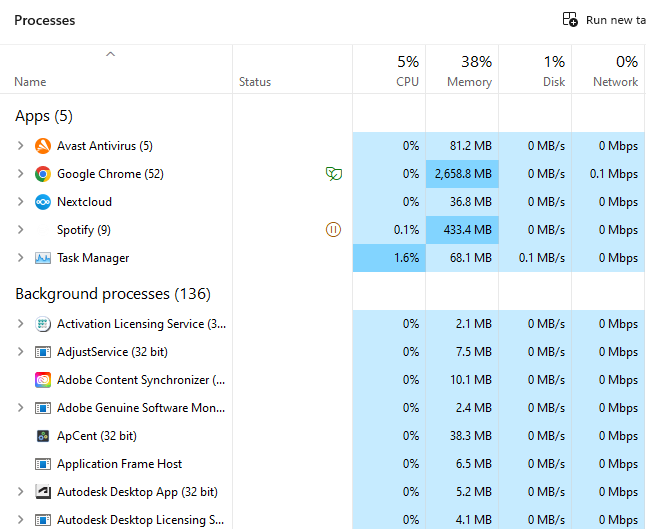Click the ApCent process icon
The image size is (646, 529).
43,436
